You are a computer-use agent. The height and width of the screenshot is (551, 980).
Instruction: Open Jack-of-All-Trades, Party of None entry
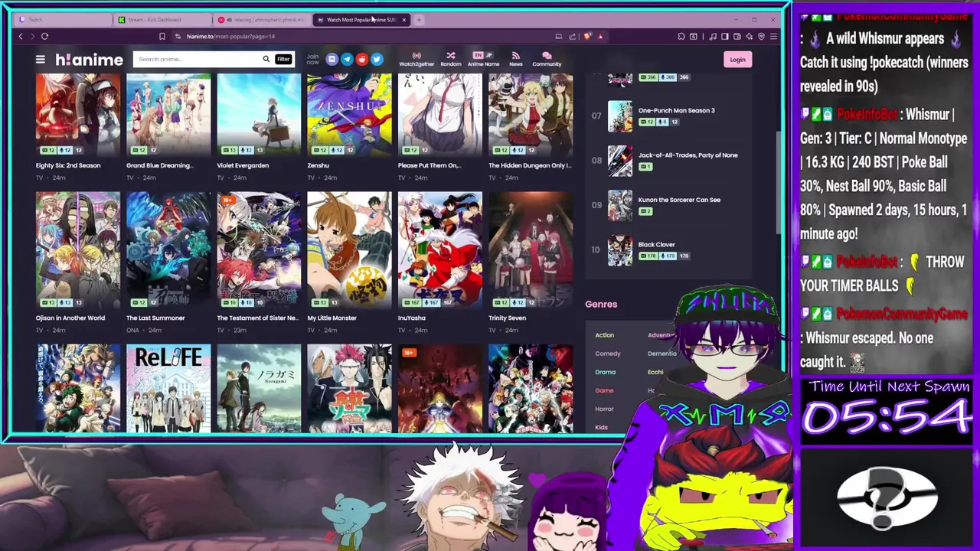coord(688,155)
